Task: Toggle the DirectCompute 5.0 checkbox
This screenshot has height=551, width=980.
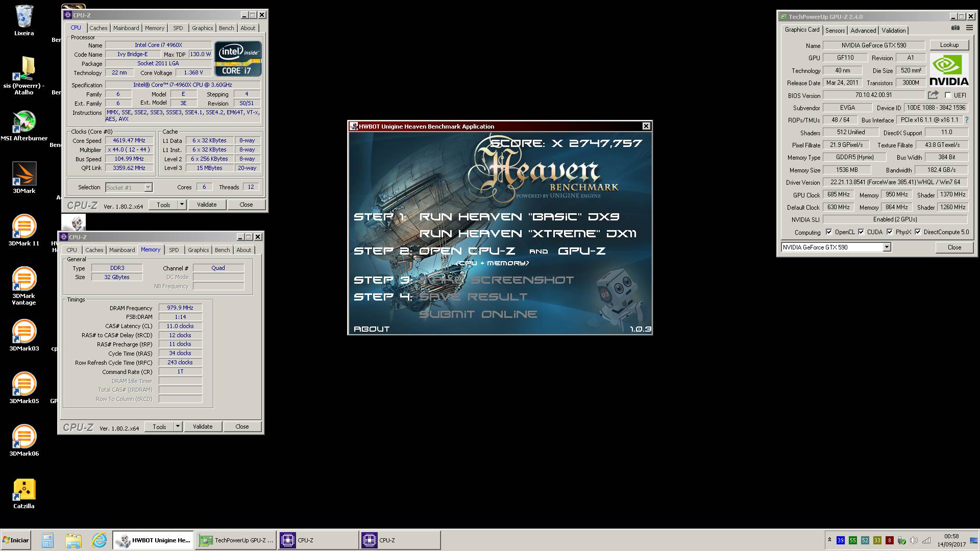Action: click(x=918, y=232)
